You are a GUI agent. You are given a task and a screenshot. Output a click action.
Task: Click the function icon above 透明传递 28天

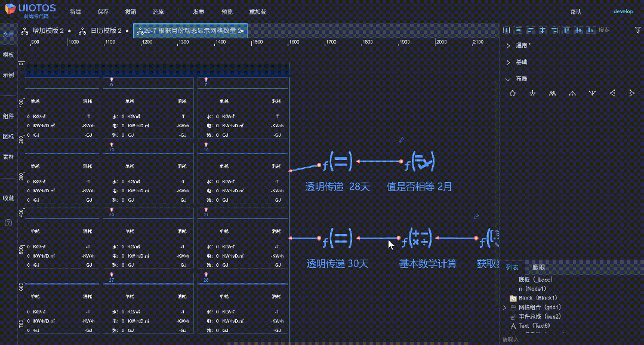[x=337, y=162]
